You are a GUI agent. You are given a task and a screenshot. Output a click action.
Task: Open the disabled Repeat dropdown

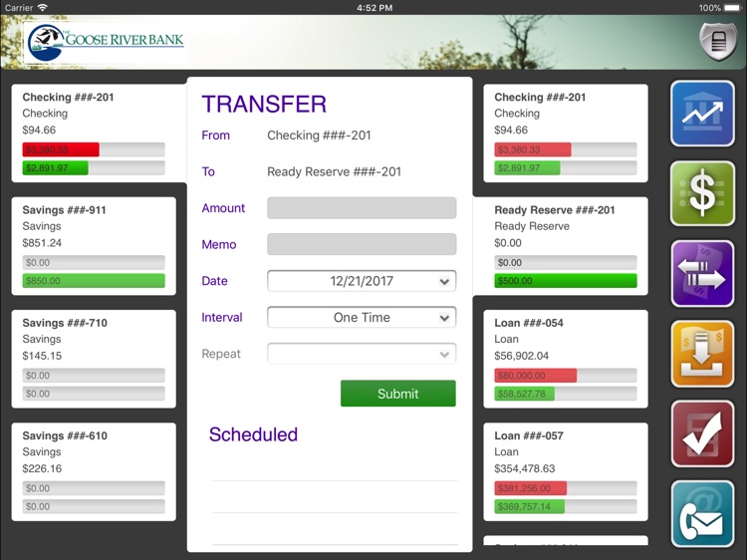[x=362, y=354]
